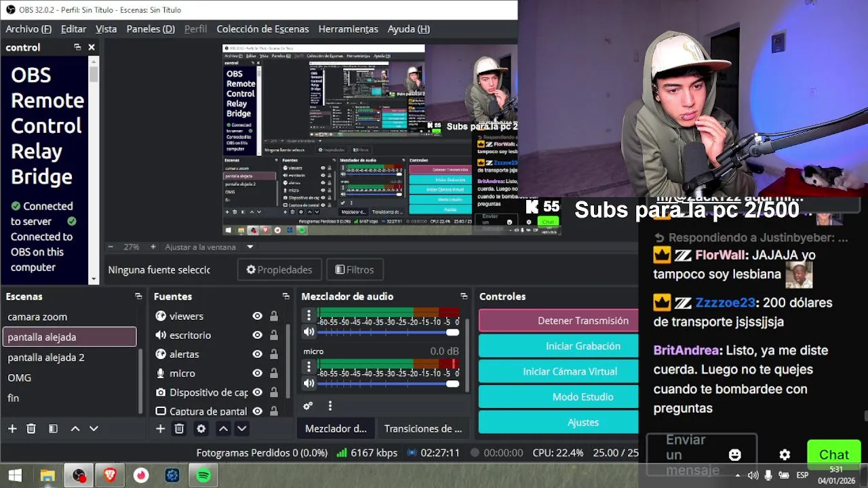
Task: Move scene down with arrow in Escenas
Action: (x=94, y=428)
